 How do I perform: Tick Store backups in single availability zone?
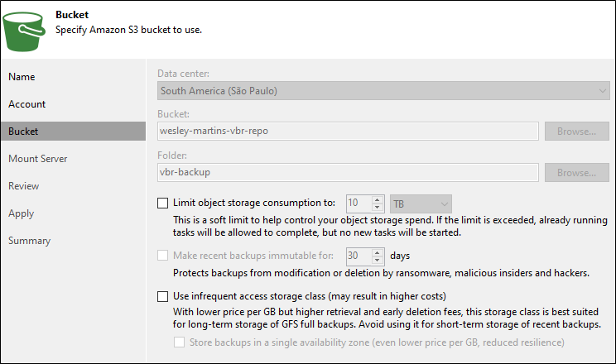179,342
